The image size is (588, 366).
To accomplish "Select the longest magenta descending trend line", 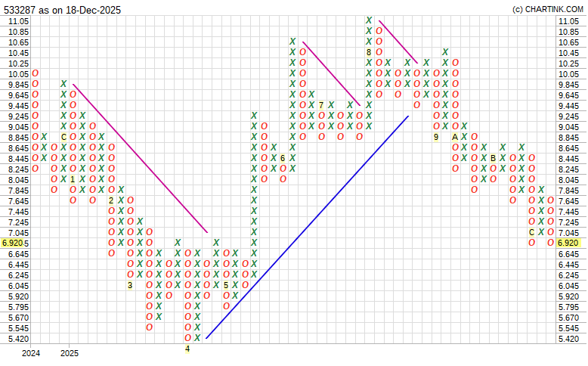I will [140, 158].
